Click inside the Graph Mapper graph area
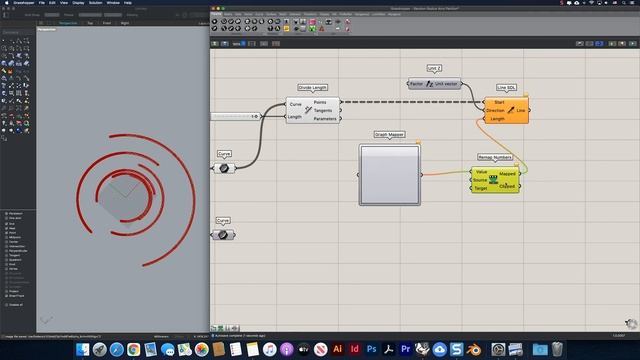This screenshot has width=640, height=360. (390, 175)
